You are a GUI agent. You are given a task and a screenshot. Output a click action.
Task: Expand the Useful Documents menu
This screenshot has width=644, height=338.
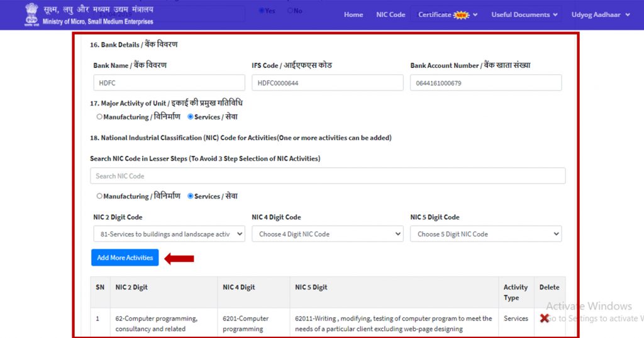[x=525, y=14]
